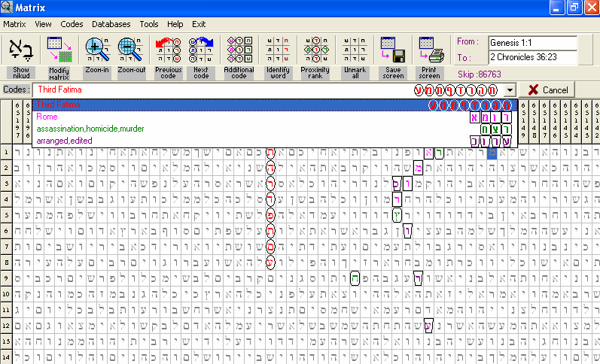Open the Tools menu

(x=148, y=24)
